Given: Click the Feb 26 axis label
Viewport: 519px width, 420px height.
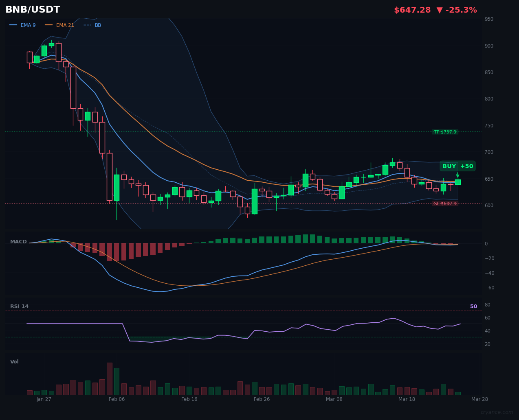Looking at the screenshot, I should coord(262,399).
